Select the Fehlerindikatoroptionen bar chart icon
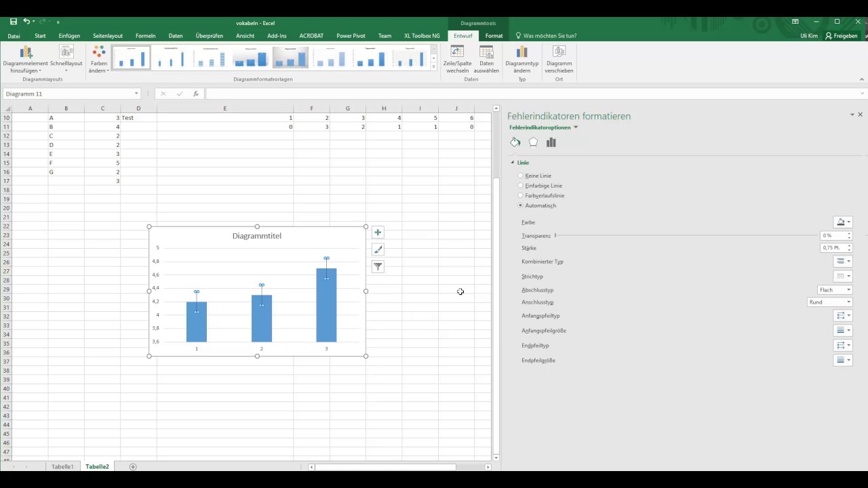The width and height of the screenshot is (868, 488). coord(551,142)
